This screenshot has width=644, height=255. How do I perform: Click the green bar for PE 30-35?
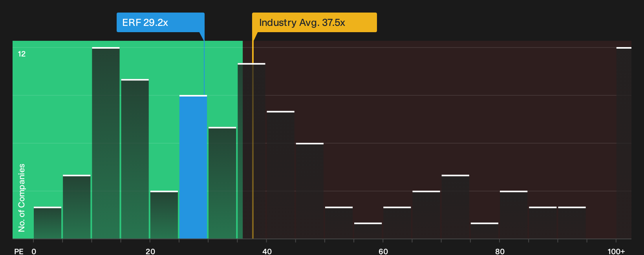pos(222,183)
